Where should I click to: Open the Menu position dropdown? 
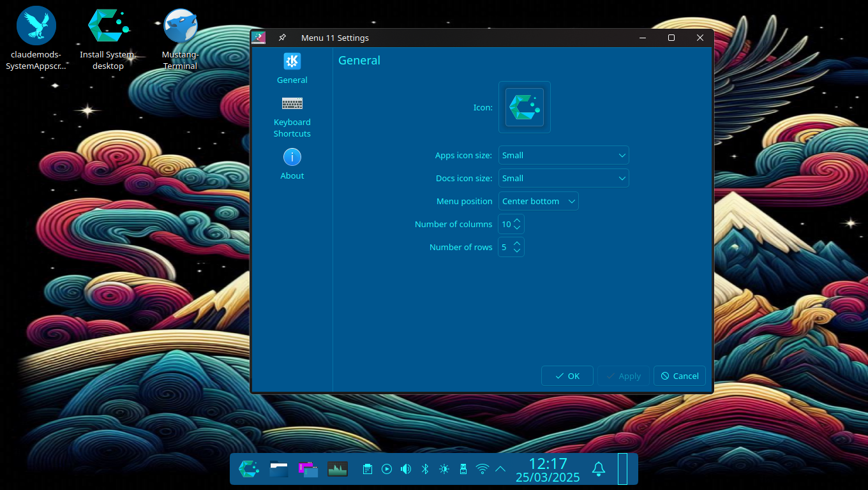539,201
